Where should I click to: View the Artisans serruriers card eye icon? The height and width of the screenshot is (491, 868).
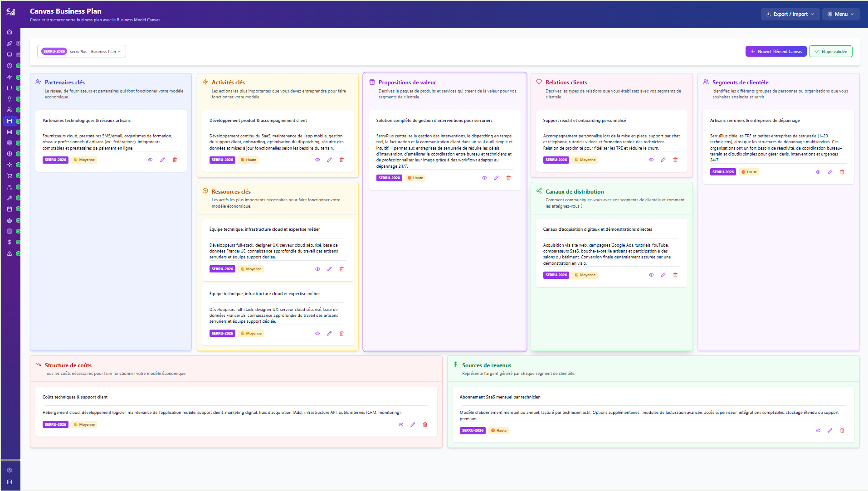818,172
